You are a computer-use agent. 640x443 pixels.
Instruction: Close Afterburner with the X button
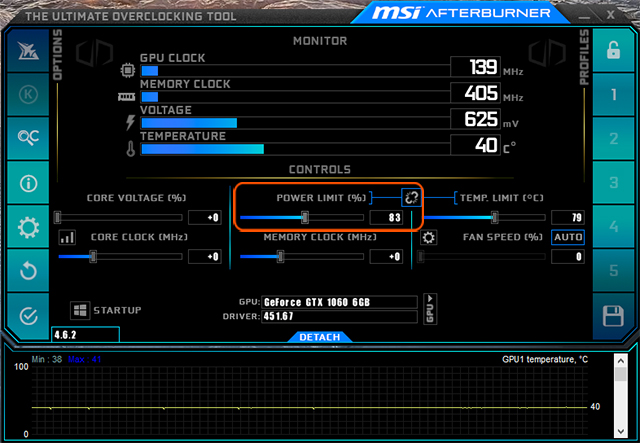click(x=610, y=15)
